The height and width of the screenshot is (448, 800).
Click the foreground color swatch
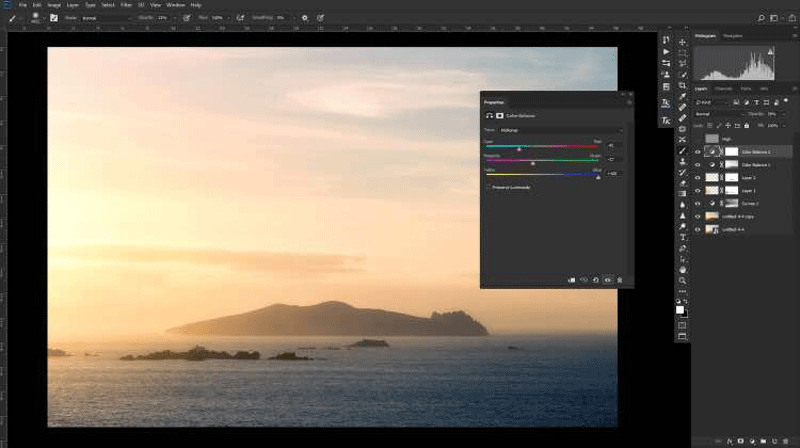680,310
